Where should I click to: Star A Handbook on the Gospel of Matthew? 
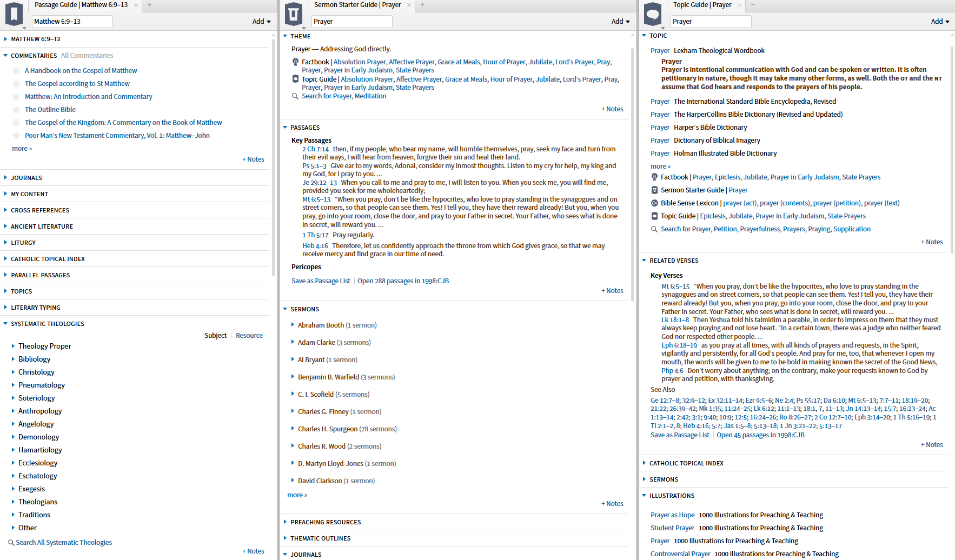click(16, 71)
